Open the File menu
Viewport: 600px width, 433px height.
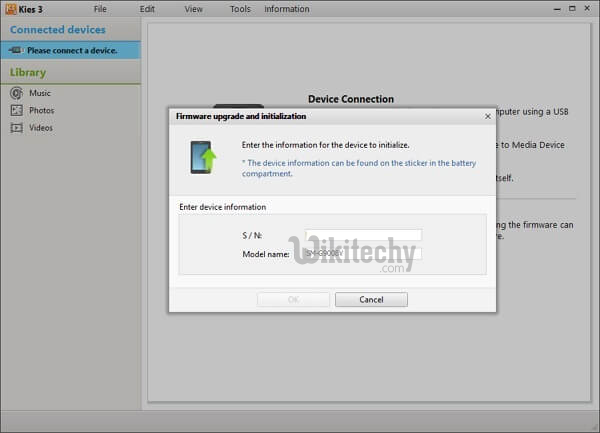[100, 9]
